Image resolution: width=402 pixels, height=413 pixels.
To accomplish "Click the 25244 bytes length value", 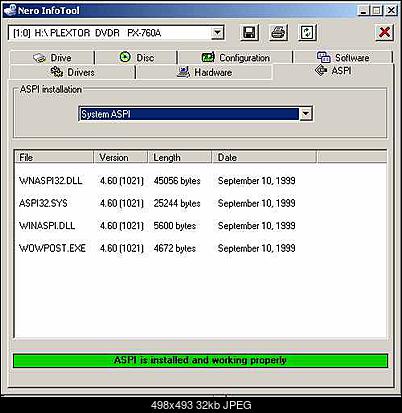I will tap(177, 203).
